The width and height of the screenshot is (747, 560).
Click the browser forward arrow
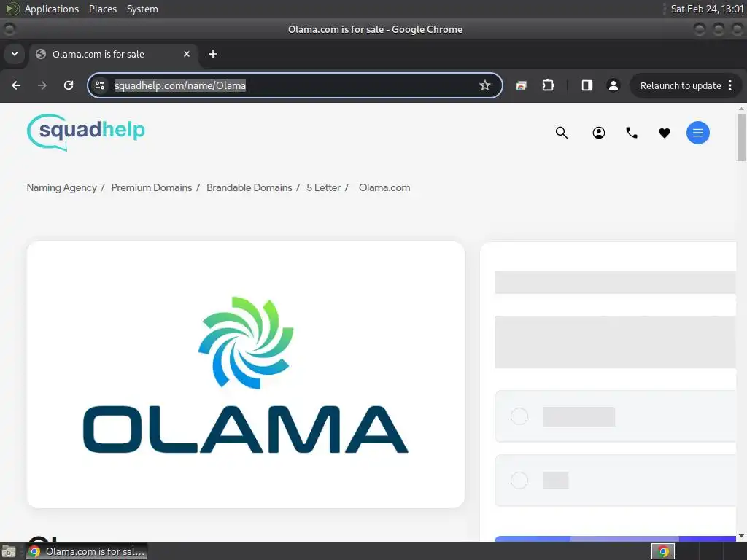(42, 85)
